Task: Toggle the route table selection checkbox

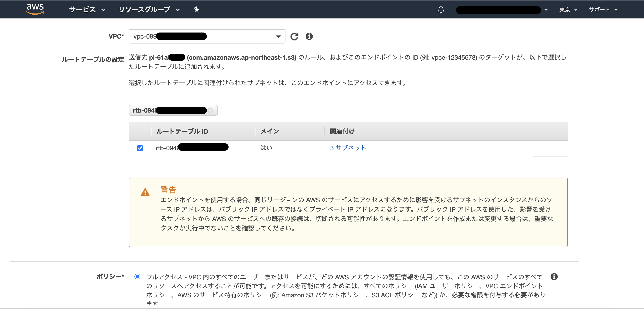Action: [140, 148]
